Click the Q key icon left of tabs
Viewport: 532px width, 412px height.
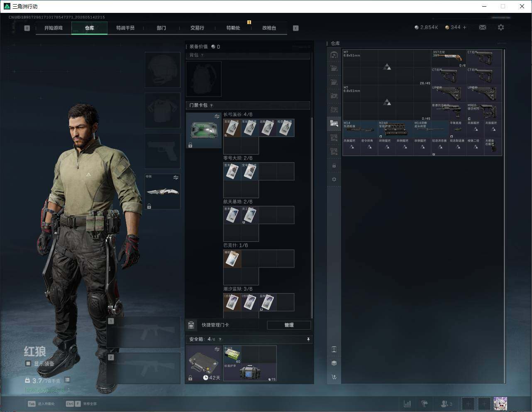[27, 28]
